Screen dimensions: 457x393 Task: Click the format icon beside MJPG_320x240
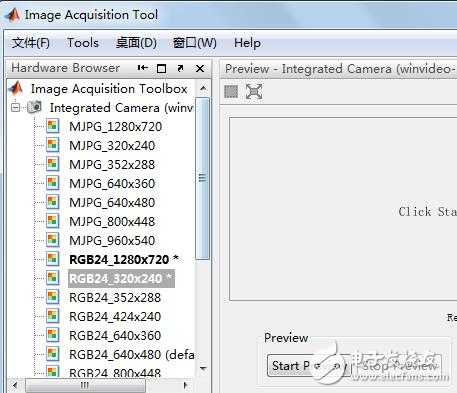[x=53, y=145]
